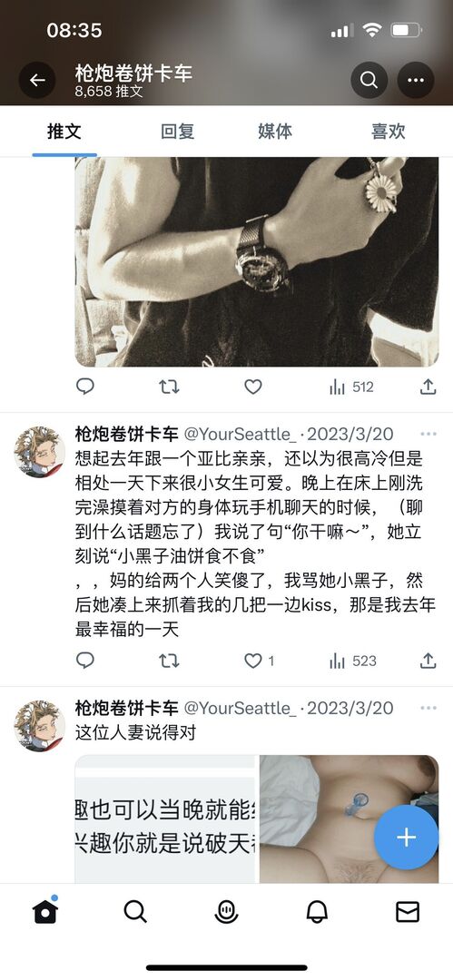Image resolution: width=453 pixels, height=980 pixels.
Task: Switch to the 回复 tab
Action: point(178,132)
